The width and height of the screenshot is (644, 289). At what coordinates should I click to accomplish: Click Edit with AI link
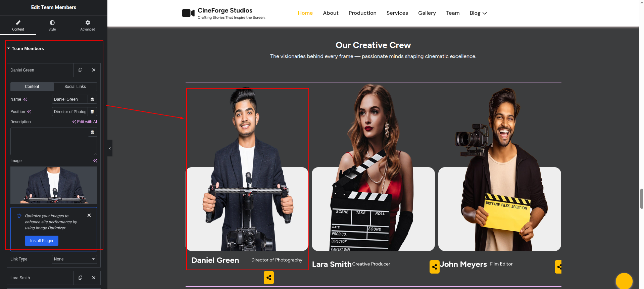pos(85,122)
